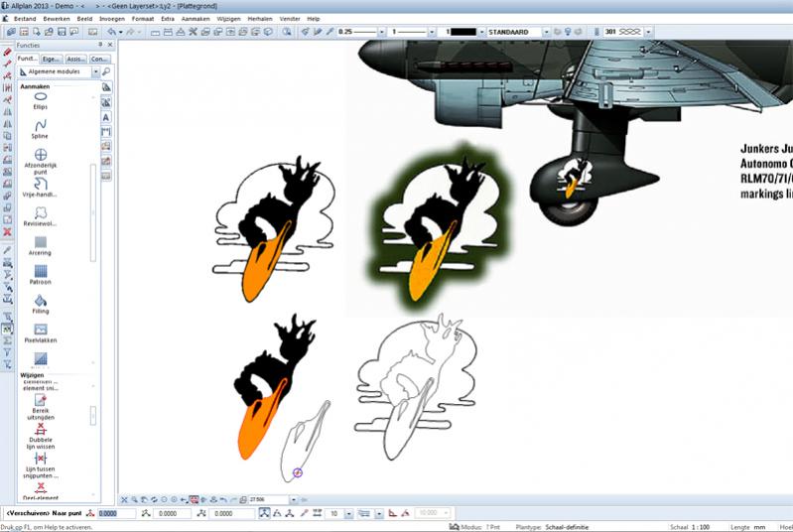
Task: Click the red pencil icon at top of left toolbar
Action: pos(7,52)
